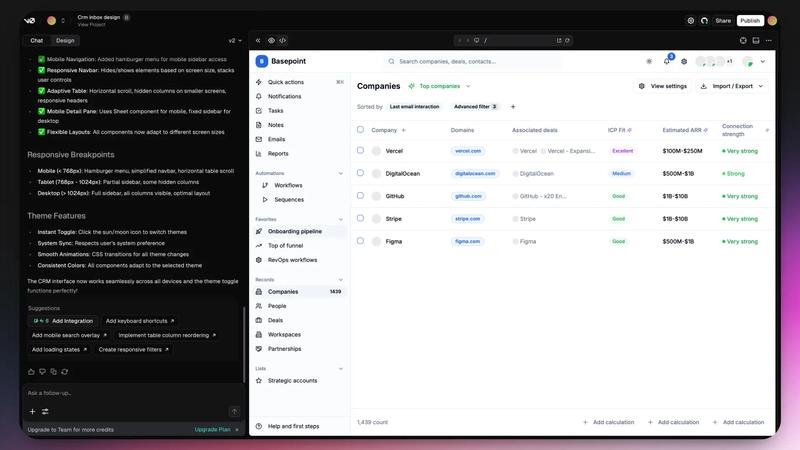Image resolution: width=800 pixels, height=450 pixels.
Task: Choose Add keyboard shortcuts suggestion
Action: [x=140, y=321]
